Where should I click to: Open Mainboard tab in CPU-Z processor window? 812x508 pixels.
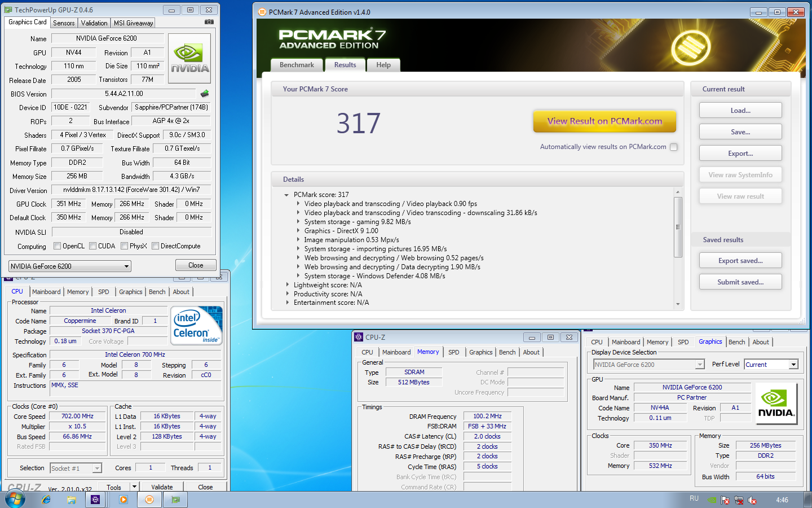pos(46,292)
